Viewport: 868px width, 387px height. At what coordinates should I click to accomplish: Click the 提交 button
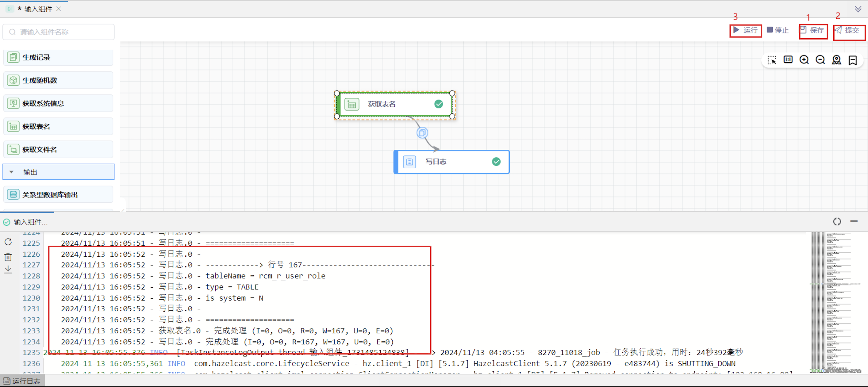pyautogui.click(x=848, y=30)
